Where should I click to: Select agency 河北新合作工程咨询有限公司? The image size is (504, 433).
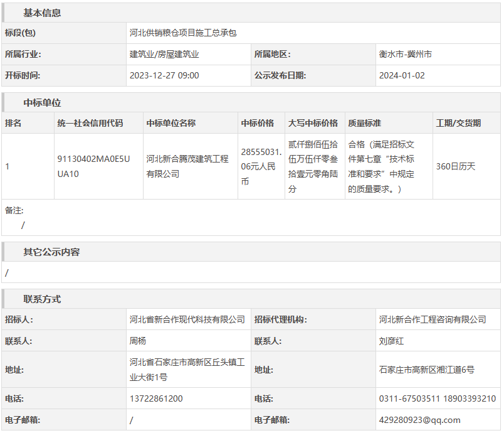[433, 319]
